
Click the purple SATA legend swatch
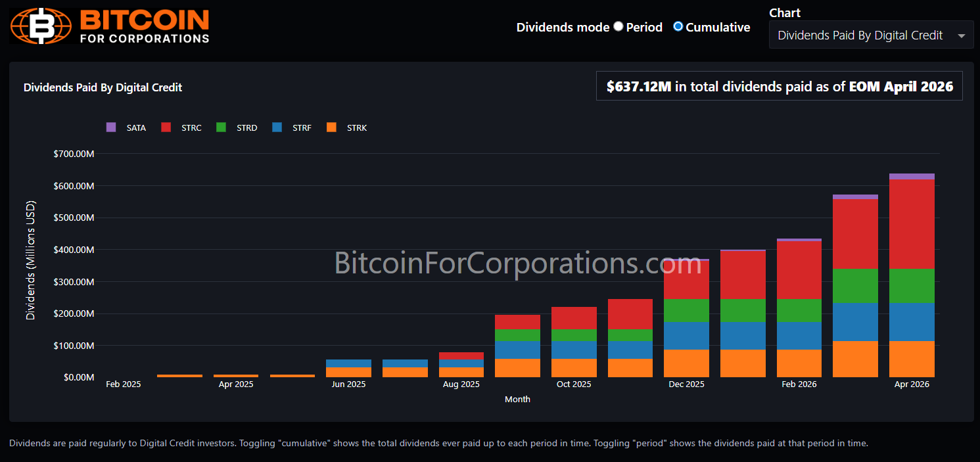(111, 127)
